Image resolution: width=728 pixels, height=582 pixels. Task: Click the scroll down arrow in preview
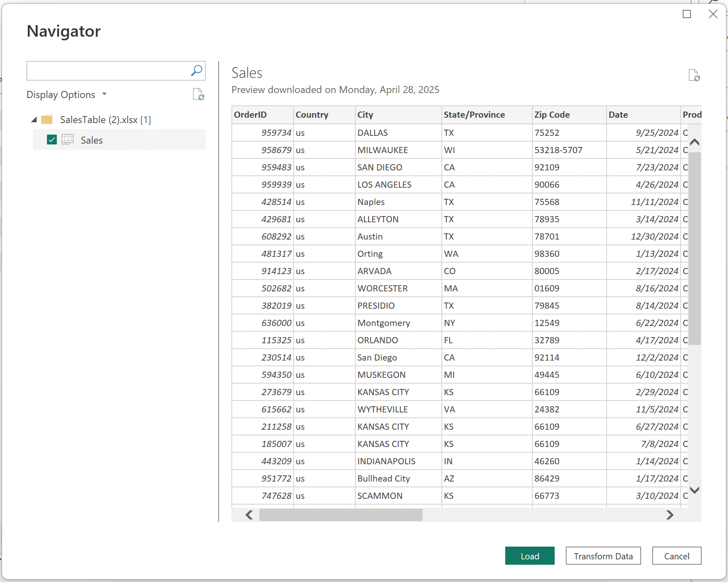[x=695, y=490]
